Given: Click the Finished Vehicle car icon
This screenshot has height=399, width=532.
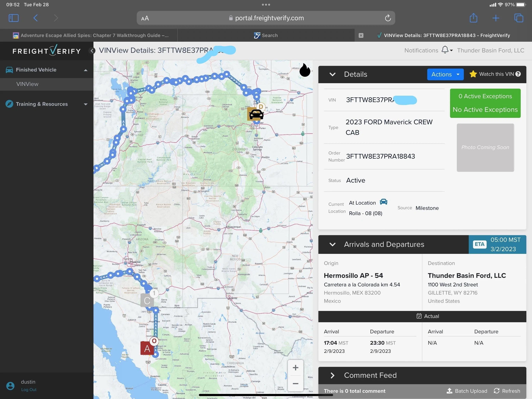Looking at the screenshot, I should (9, 70).
